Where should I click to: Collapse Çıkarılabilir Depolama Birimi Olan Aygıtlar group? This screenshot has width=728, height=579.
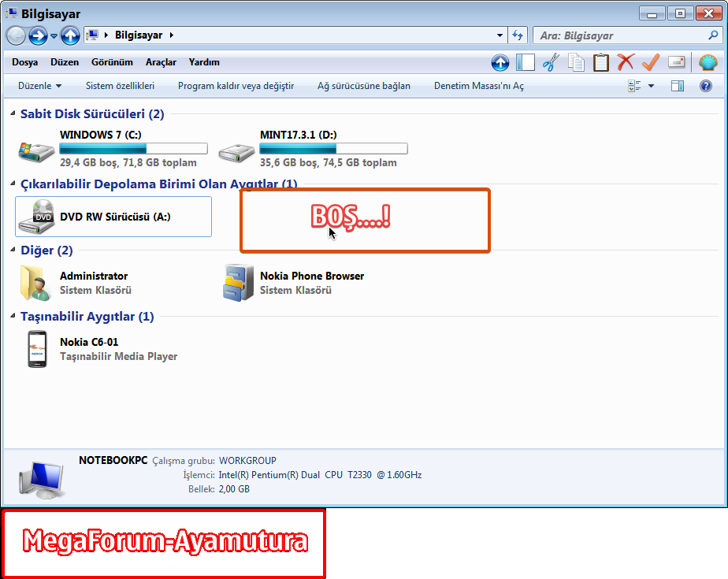click(x=13, y=184)
